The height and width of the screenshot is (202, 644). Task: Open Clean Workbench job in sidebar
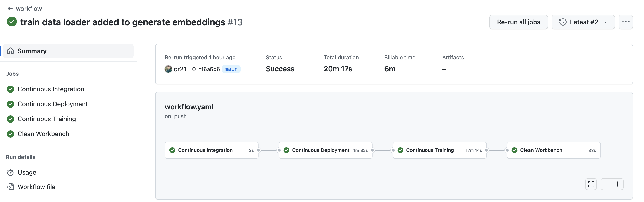pyautogui.click(x=43, y=134)
